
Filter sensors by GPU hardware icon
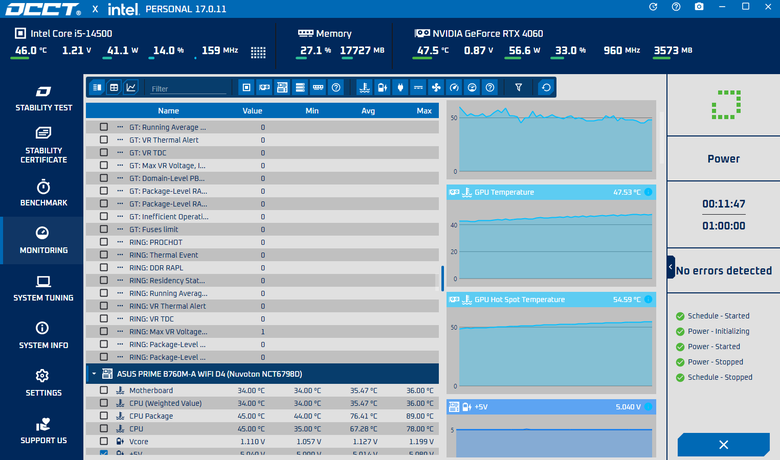click(264, 88)
